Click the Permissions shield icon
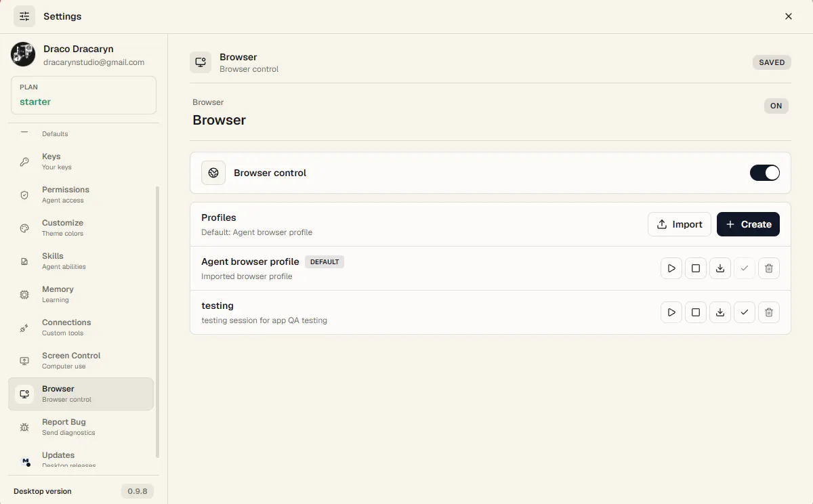This screenshot has width=813, height=504. point(24,194)
